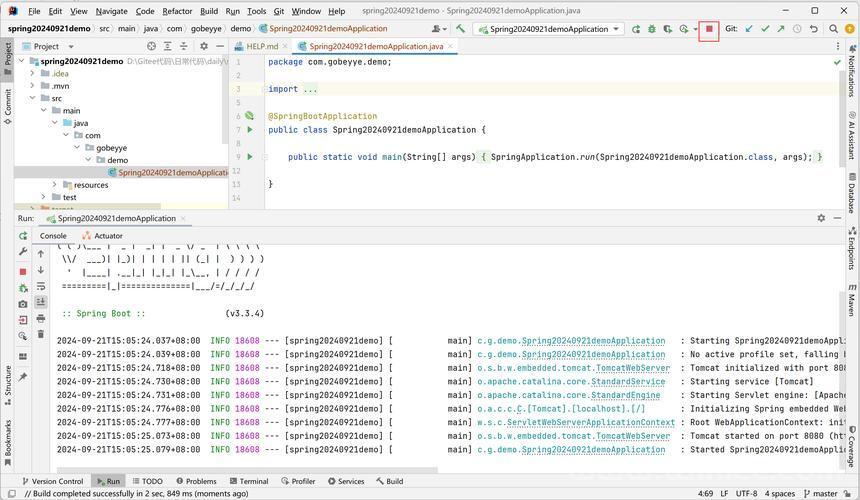The height and width of the screenshot is (500, 860).
Task: Toggle the Bookmarks tool window stripe
Action: pyautogui.click(x=8, y=442)
